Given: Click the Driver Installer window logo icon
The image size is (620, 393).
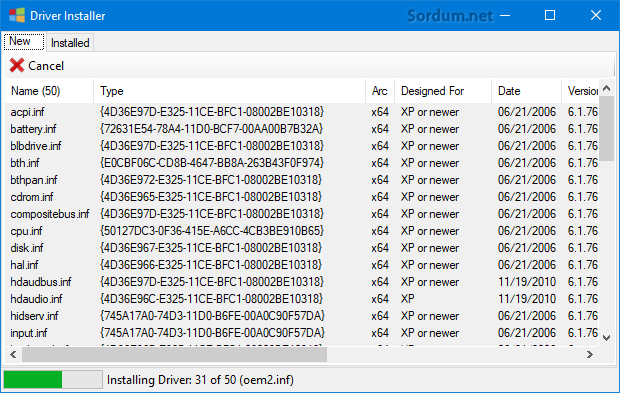Looking at the screenshot, I should [17, 15].
